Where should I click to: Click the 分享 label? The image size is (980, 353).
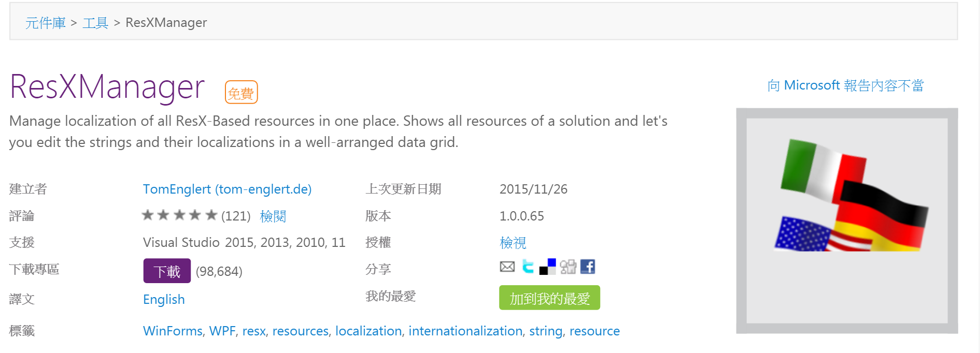click(x=378, y=269)
